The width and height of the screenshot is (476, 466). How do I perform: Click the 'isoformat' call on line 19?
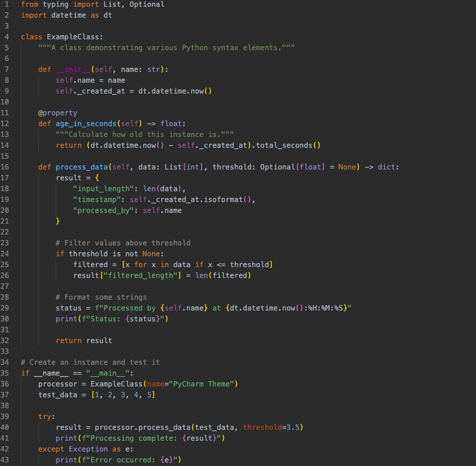223,200
